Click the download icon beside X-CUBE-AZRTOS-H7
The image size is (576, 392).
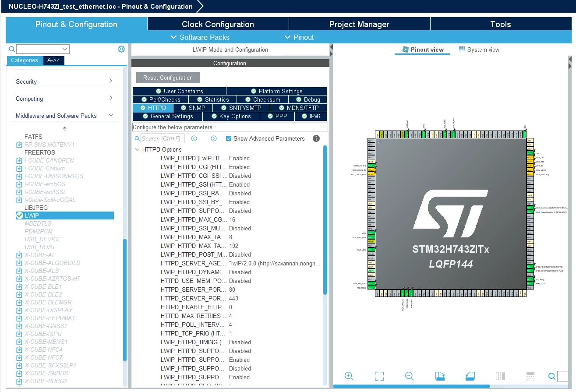click(19, 279)
